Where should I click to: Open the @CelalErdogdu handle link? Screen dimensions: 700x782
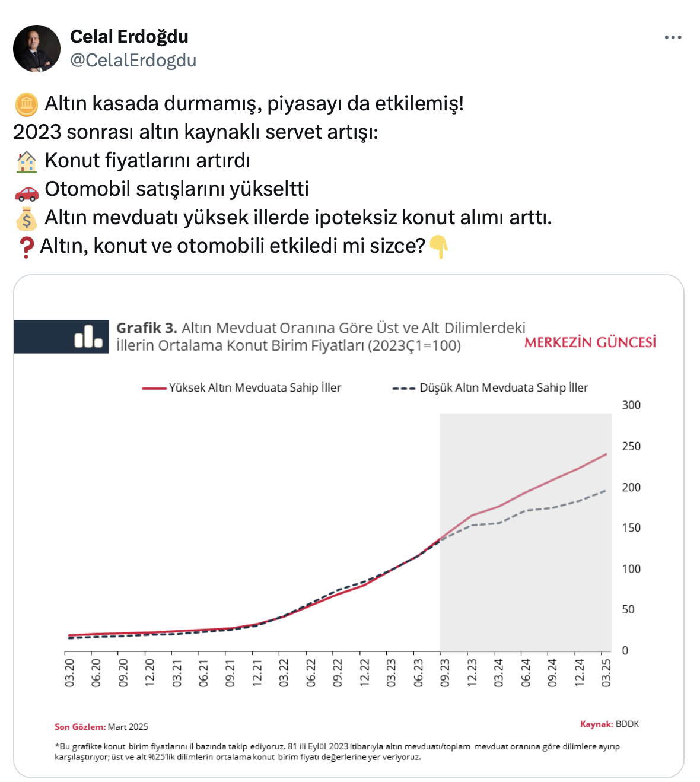coord(133,61)
